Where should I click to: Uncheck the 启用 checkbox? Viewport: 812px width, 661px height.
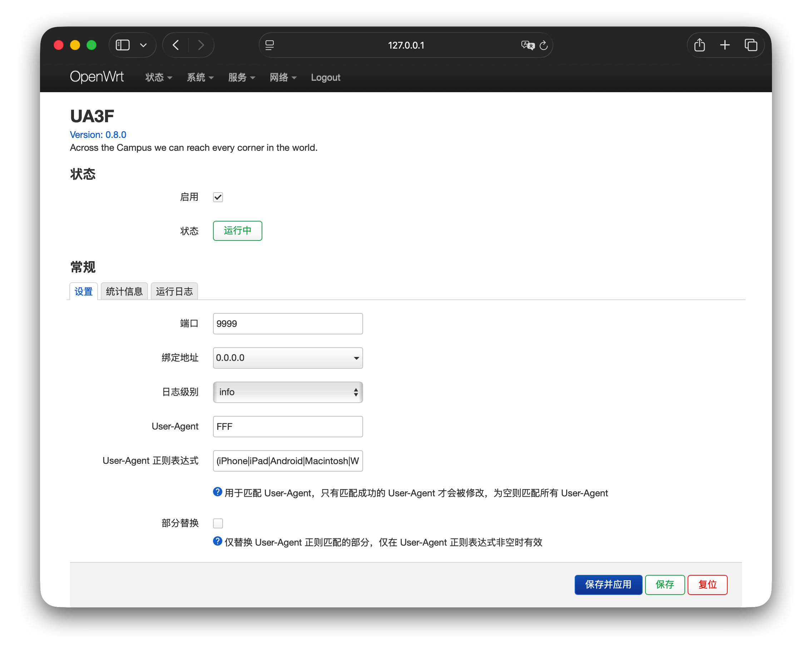point(218,197)
